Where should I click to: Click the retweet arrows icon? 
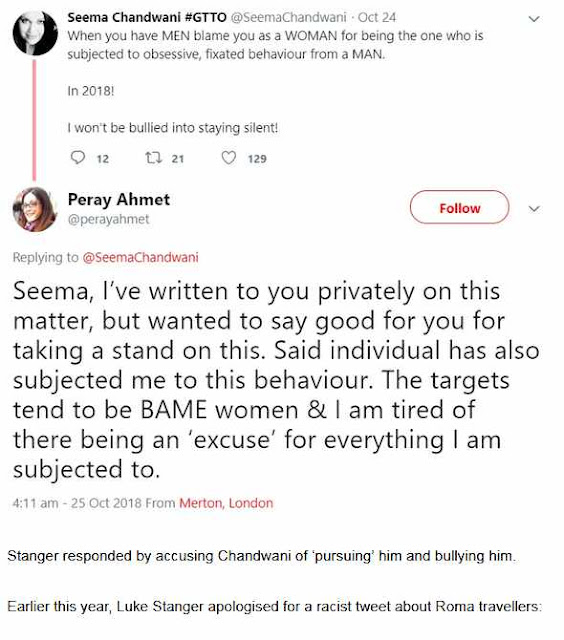(x=154, y=158)
